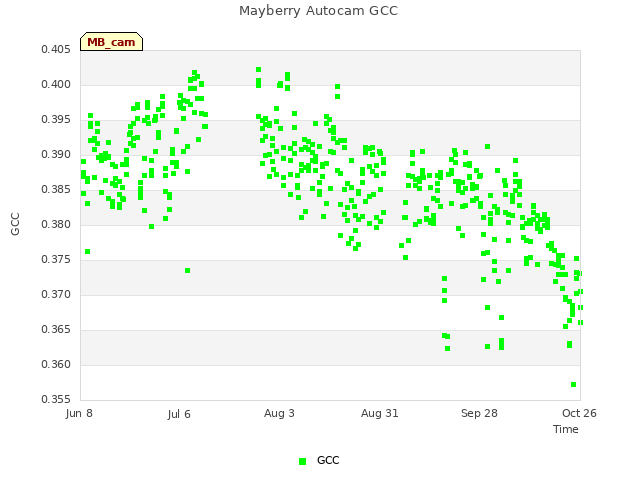Click the Jul 6 x-axis label
The image size is (640, 480).
[x=179, y=414]
